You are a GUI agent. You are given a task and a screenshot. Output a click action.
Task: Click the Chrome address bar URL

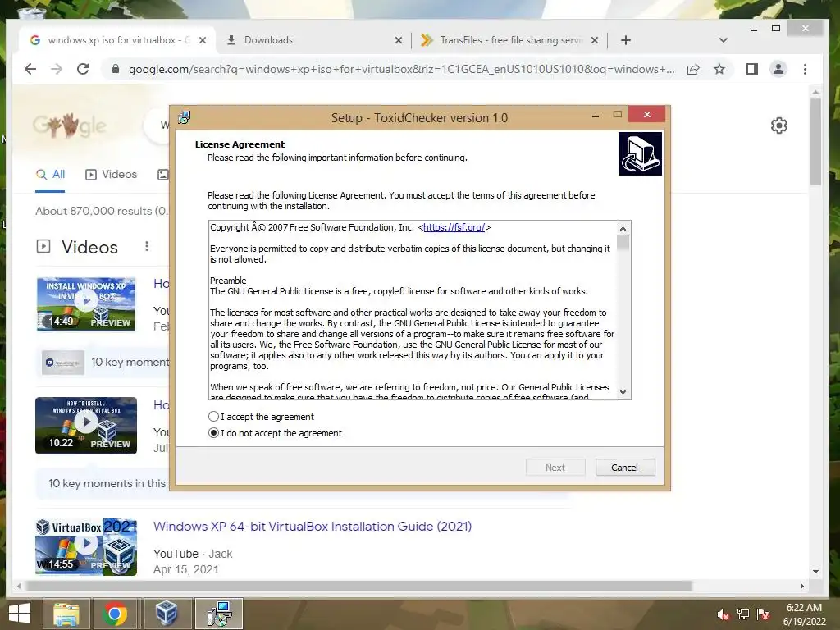click(x=401, y=69)
